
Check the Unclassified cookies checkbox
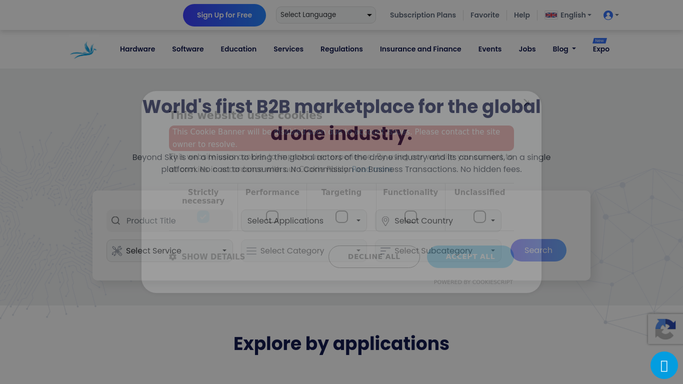(480, 216)
